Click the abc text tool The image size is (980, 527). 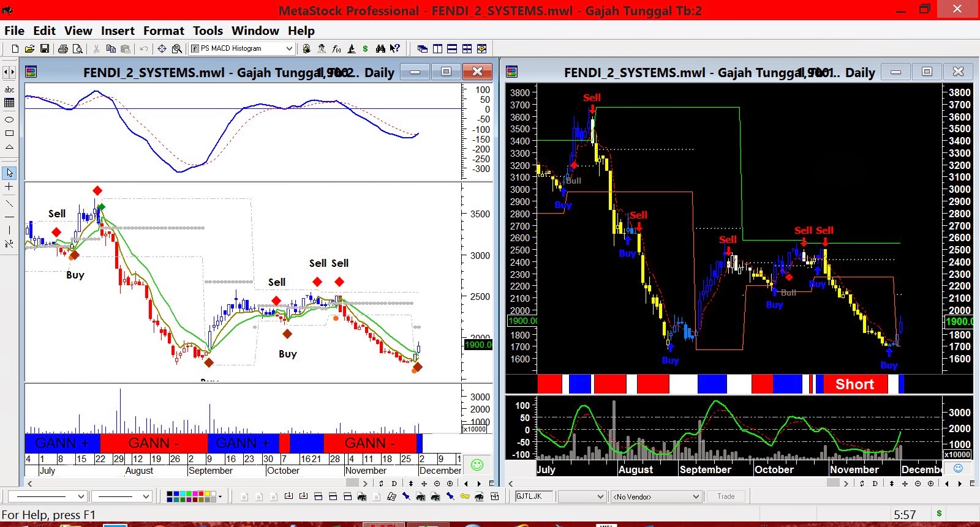click(x=9, y=89)
